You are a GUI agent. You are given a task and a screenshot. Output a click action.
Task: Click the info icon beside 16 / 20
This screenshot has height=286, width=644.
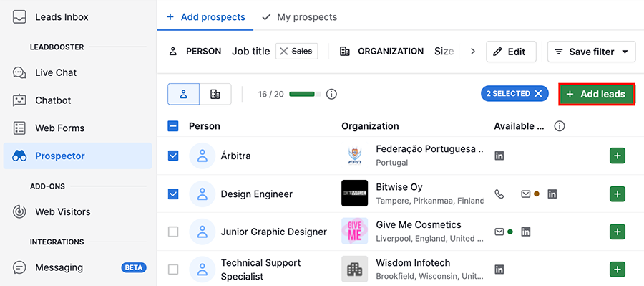coord(331,94)
